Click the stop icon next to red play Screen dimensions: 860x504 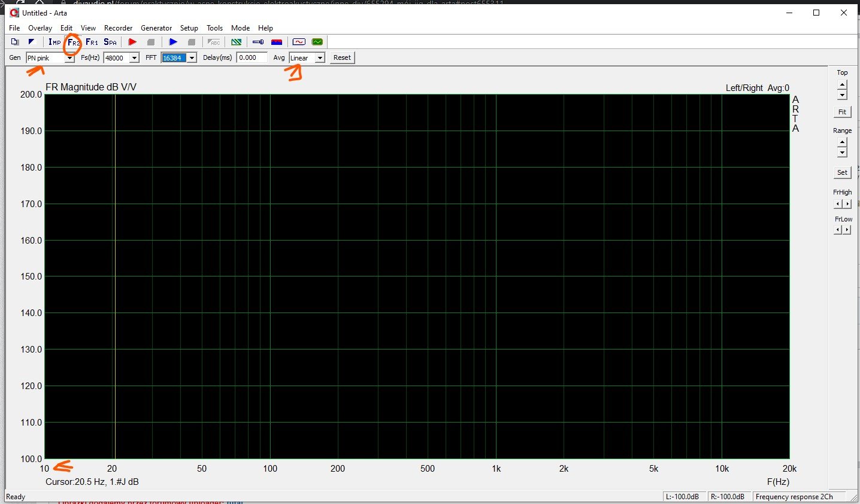pos(151,42)
